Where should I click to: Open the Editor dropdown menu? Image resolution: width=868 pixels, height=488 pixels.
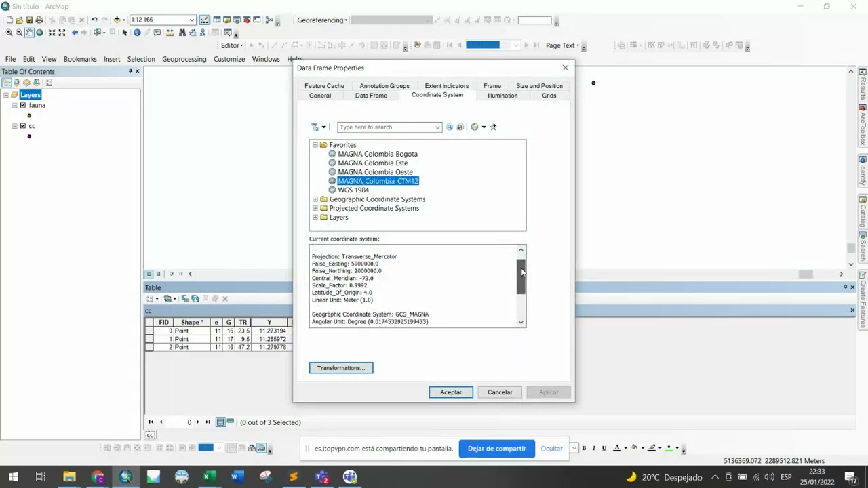(x=232, y=45)
